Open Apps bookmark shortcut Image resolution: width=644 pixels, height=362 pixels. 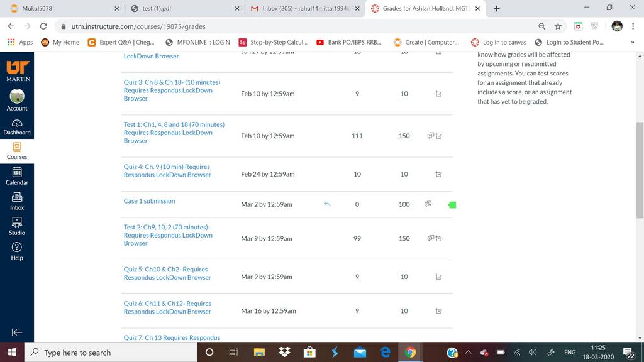20,42
